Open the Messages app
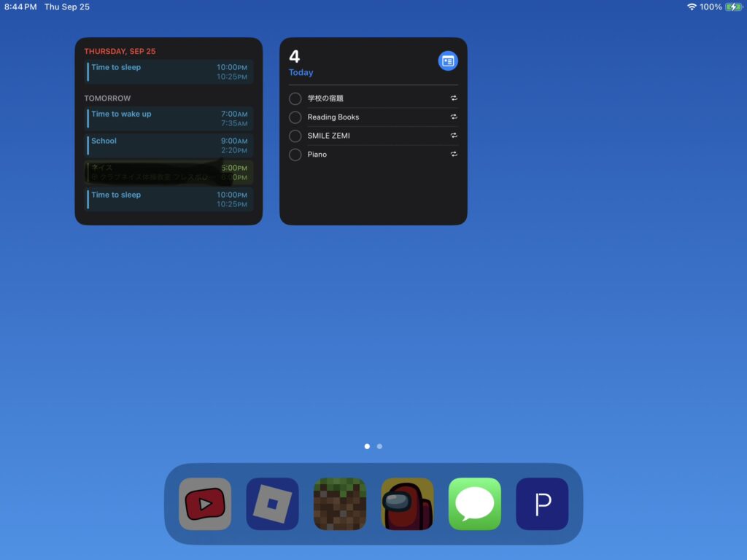The width and height of the screenshot is (747, 560). 475,504
